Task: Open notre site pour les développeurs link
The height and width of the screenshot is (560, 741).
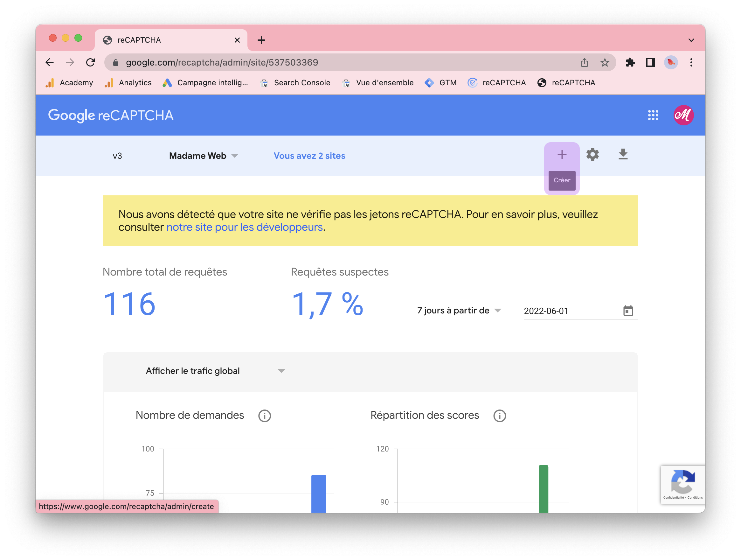Action: (x=245, y=227)
